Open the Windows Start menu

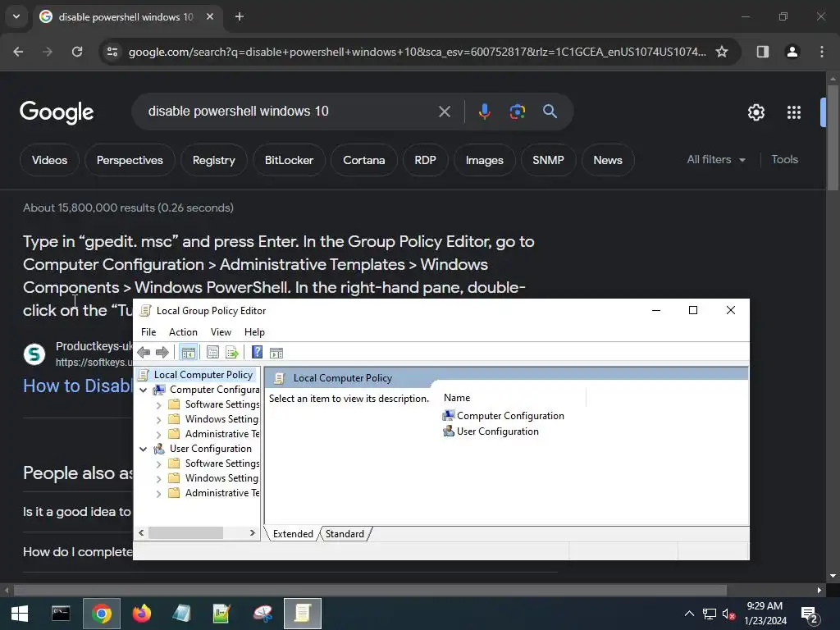tap(20, 614)
